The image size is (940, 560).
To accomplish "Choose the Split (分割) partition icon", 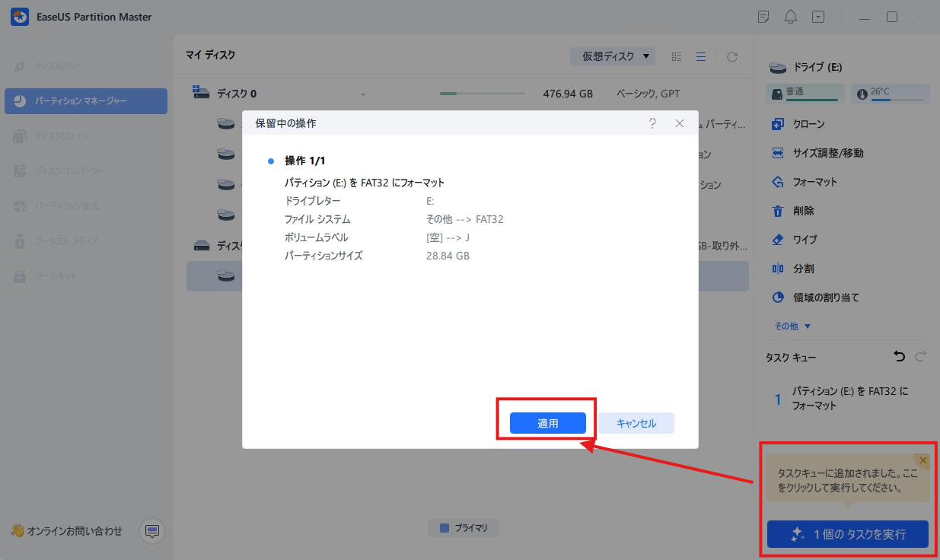I will [x=777, y=269].
